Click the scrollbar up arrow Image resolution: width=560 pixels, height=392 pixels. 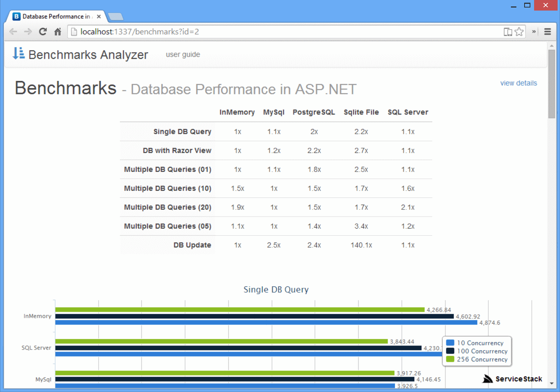pos(552,45)
